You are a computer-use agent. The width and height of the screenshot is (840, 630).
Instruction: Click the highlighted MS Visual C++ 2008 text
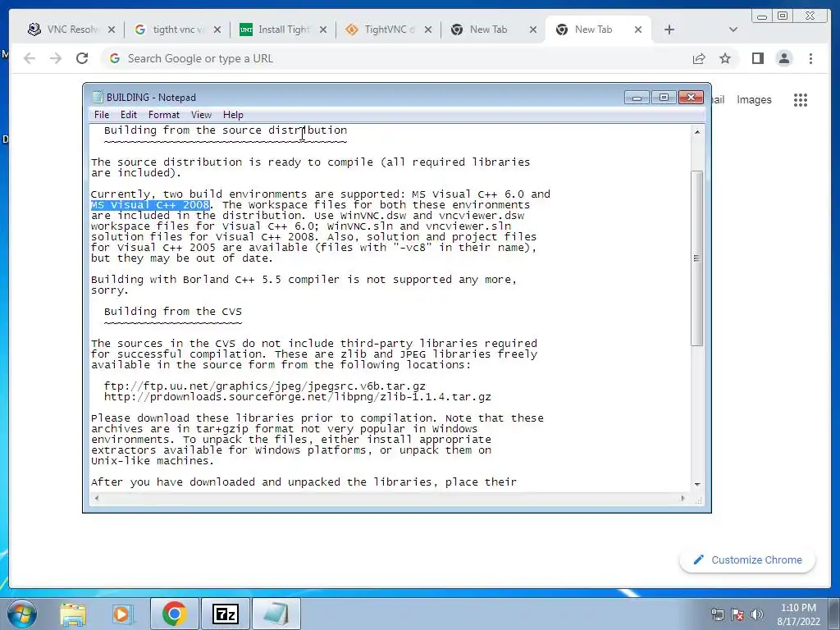[x=150, y=204]
